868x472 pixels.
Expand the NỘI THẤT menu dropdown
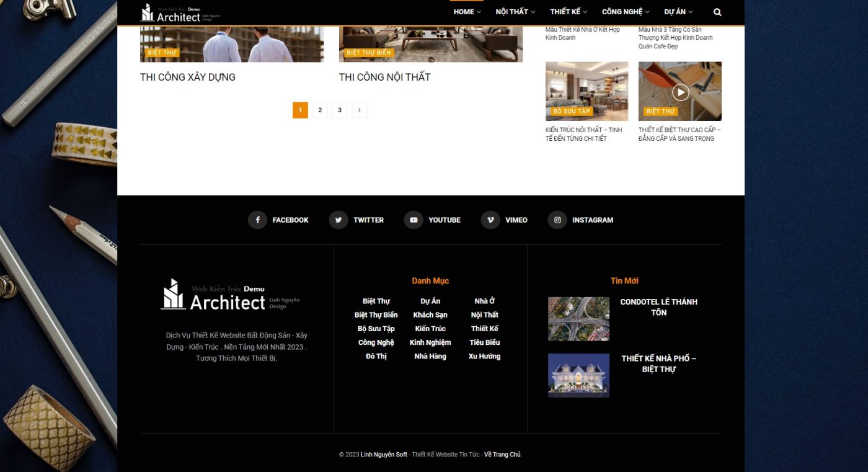point(515,12)
